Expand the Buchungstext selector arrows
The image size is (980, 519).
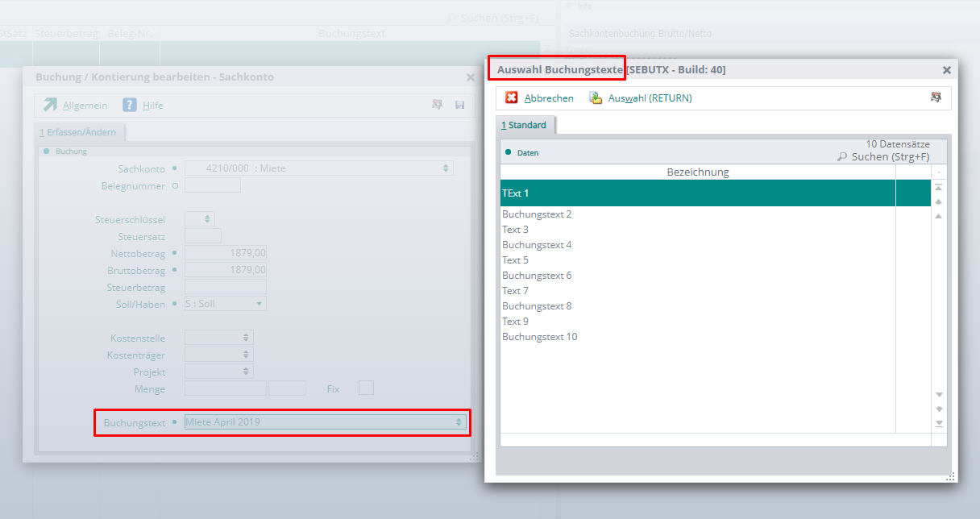coord(459,422)
